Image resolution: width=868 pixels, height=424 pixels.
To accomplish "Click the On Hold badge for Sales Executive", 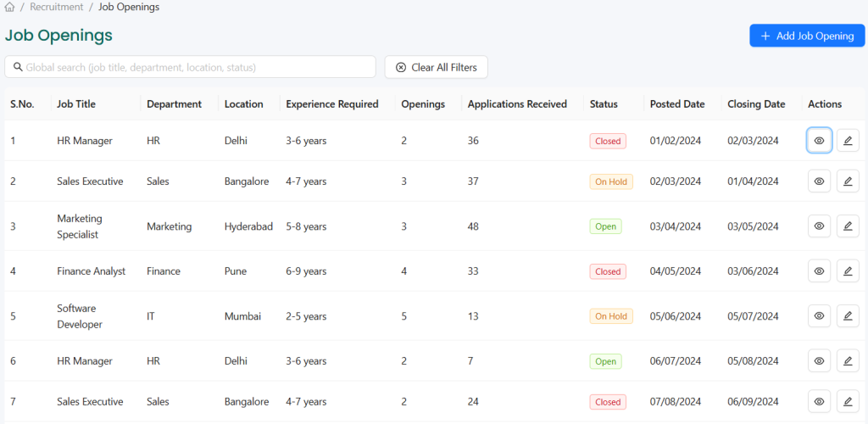I will point(610,181).
